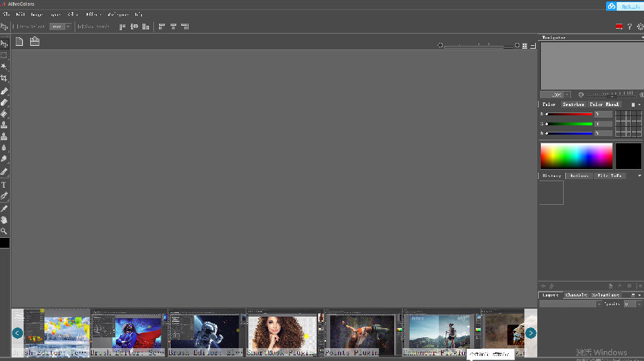The width and height of the screenshot is (644, 361).
Task: Select the Zoom magnifier tool
Action: click(4, 231)
